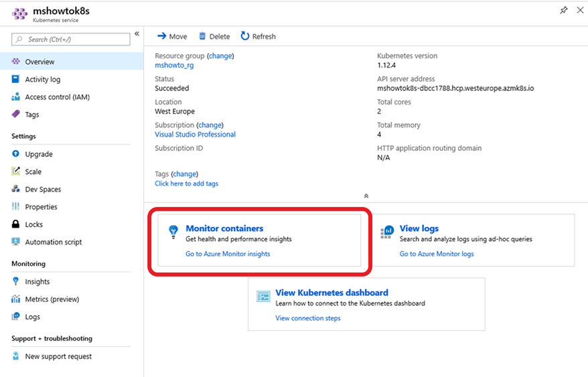
Task: Click the Locks padlock icon
Action: pyautogui.click(x=16, y=224)
